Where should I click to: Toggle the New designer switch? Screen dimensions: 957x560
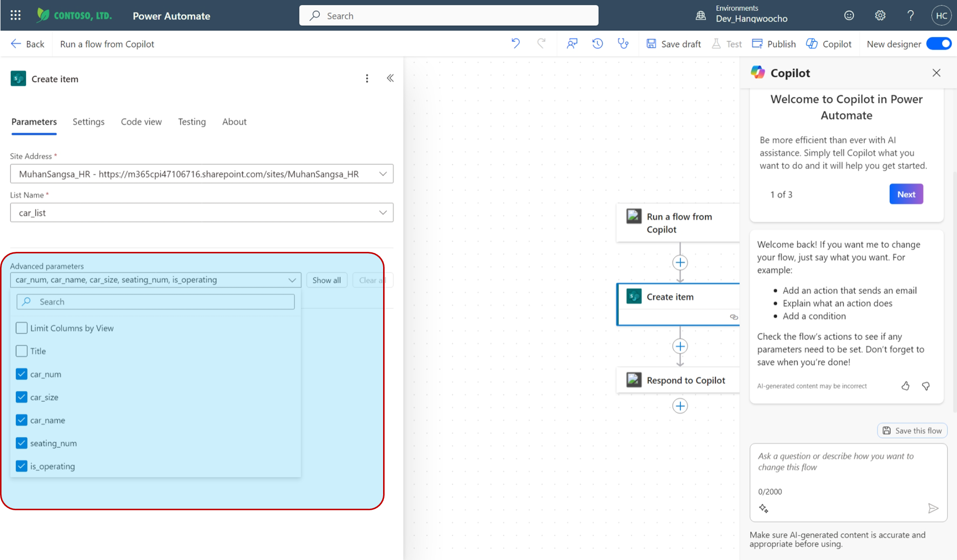coord(939,44)
